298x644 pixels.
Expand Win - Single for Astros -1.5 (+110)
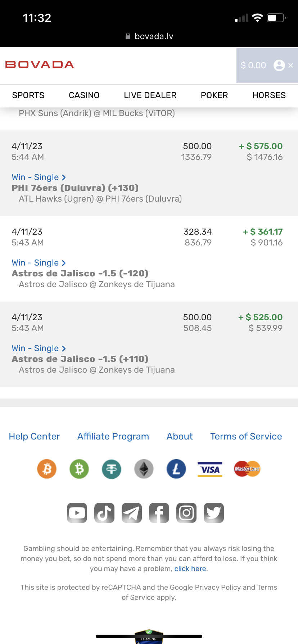(39, 349)
